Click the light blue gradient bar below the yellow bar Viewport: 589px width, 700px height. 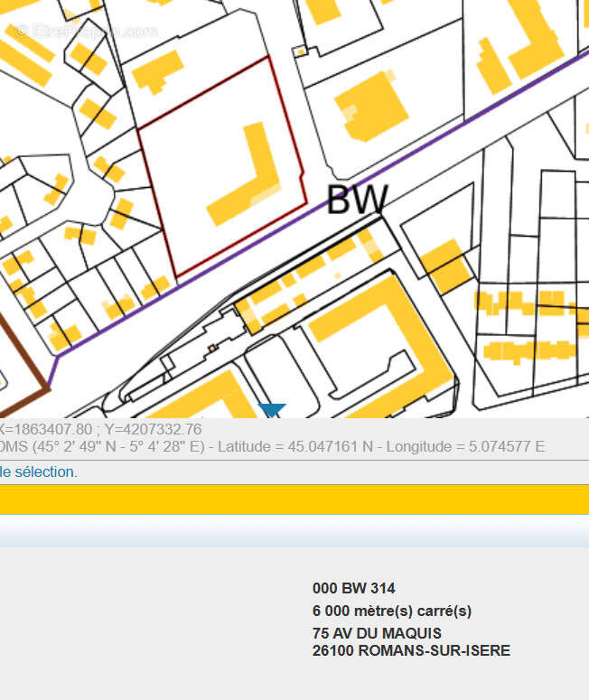(x=294, y=531)
